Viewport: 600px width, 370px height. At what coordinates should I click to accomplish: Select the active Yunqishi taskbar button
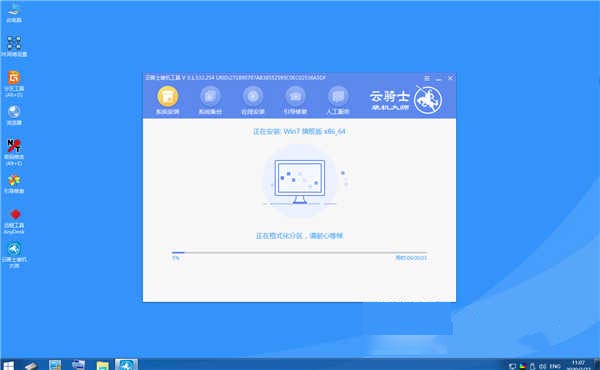tap(126, 365)
